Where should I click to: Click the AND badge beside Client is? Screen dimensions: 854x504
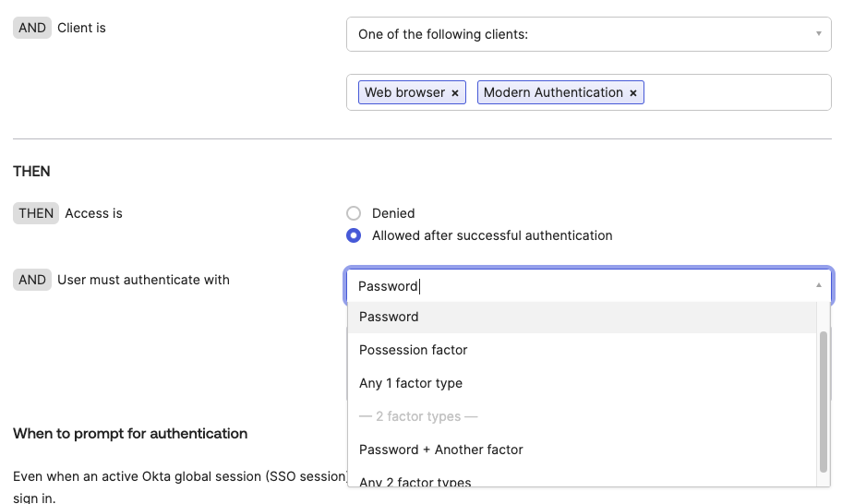pyautogui.click(x=32, y=28)
